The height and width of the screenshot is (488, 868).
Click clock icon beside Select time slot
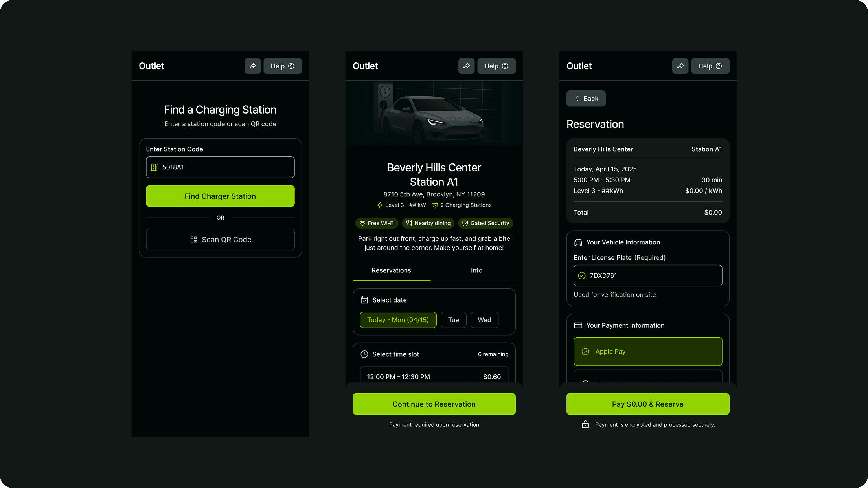[364, 354]
